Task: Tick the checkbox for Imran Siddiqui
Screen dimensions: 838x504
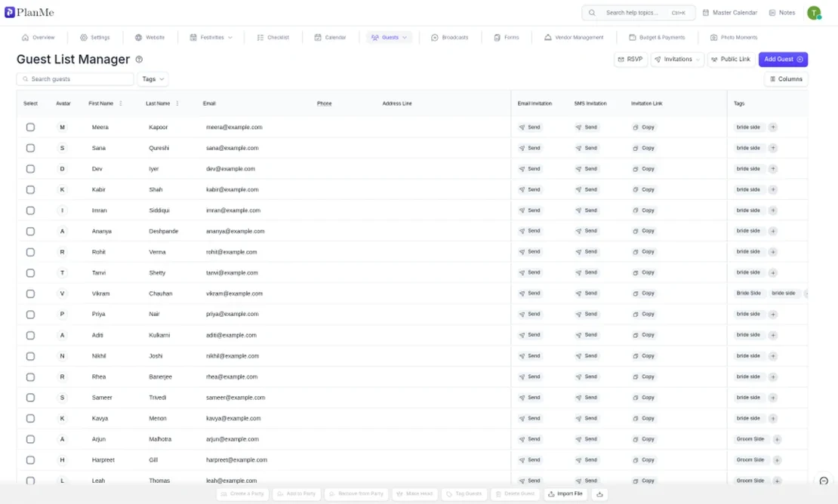Action: [x=30, y=211]
